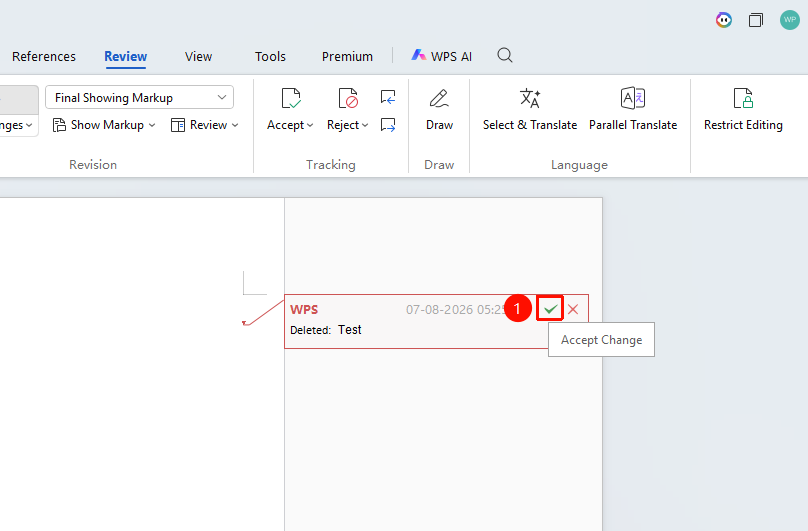Open the Review pane dropdown

pyautogui.click(x=205, y=125)
